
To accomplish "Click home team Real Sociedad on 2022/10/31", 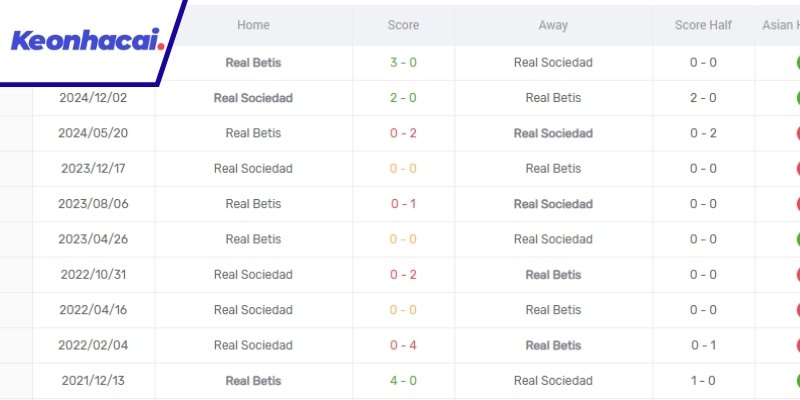I will [253, 274].
